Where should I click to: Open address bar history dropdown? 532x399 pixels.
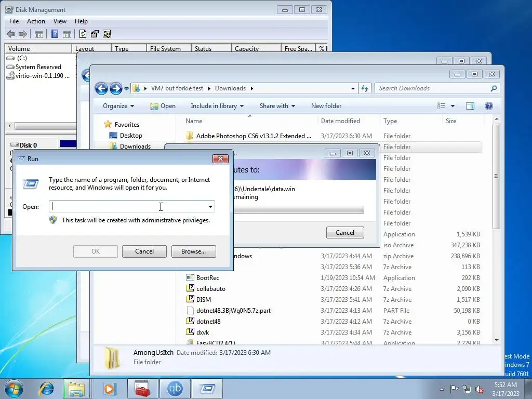pos(353,88)
